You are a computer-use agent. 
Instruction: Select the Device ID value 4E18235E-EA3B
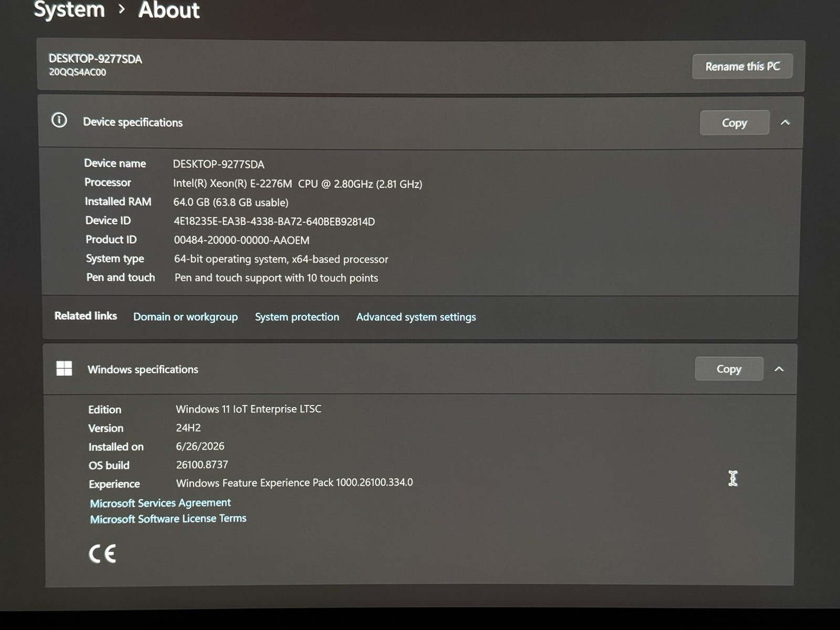[274, 222]
